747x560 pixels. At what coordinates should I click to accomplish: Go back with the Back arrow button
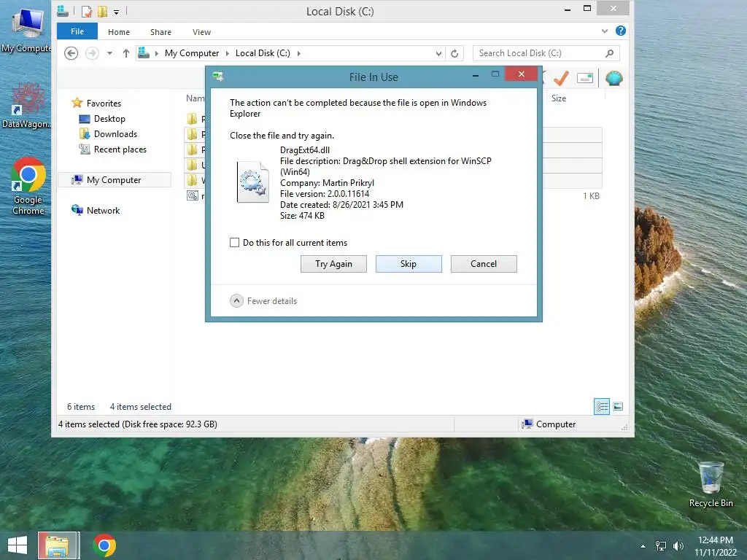click(71, 53)
